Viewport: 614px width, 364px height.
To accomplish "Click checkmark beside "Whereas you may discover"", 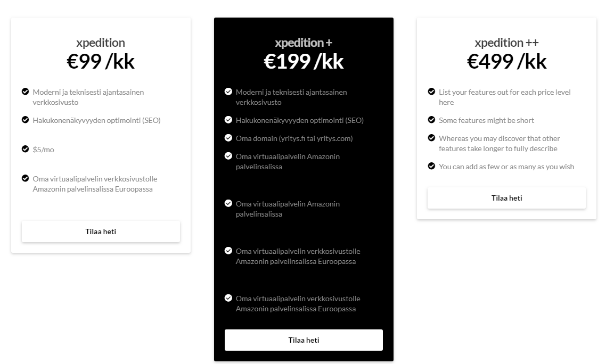I will pyautogui.click(x=431, y=138).
